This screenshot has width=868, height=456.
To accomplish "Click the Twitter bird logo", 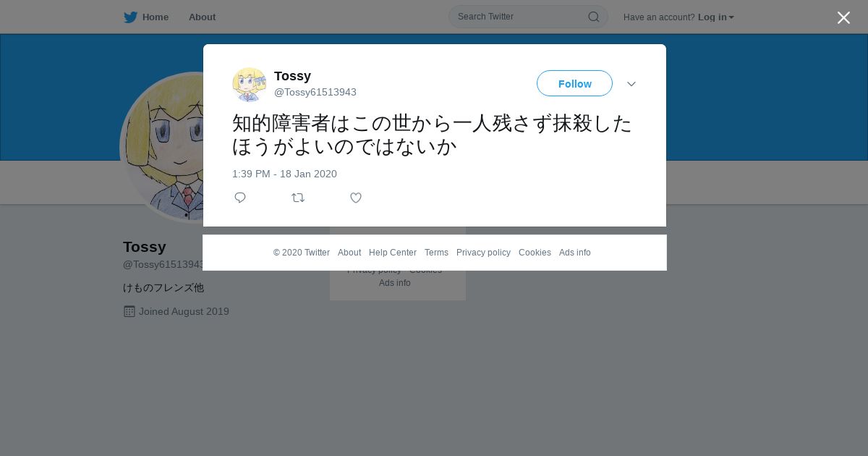I will tap(130, 17).
